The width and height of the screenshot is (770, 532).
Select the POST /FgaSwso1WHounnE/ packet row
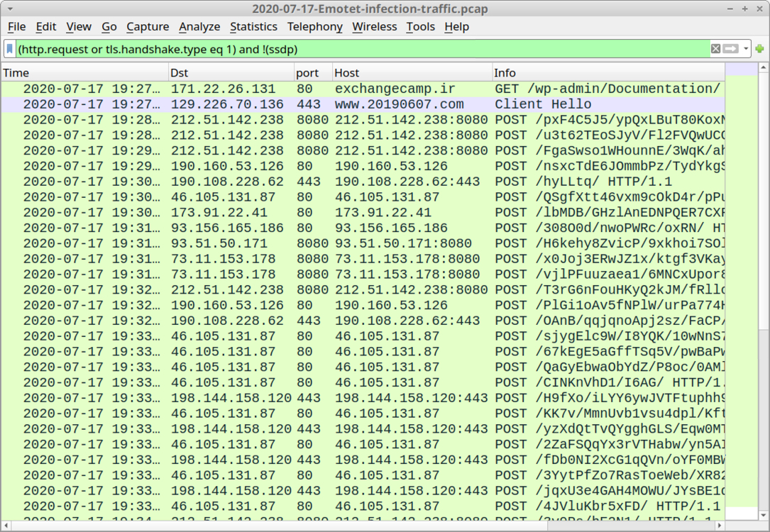coord(363,150)
